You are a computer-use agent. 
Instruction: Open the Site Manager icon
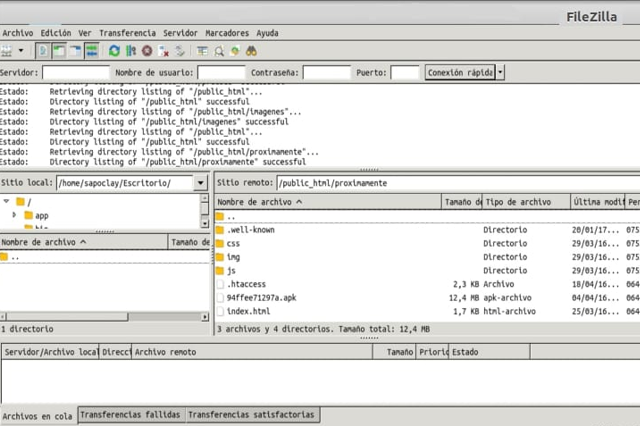pyautogui.click(x=7, y=50)
